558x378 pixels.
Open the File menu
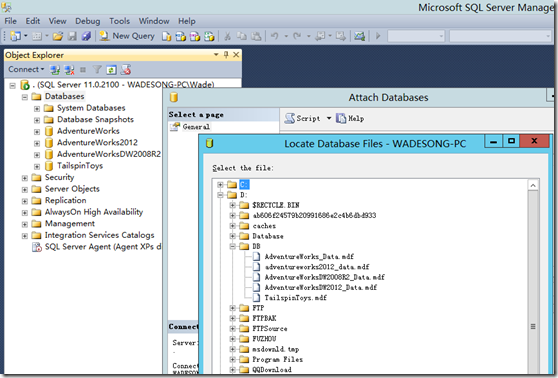[10, 21]
